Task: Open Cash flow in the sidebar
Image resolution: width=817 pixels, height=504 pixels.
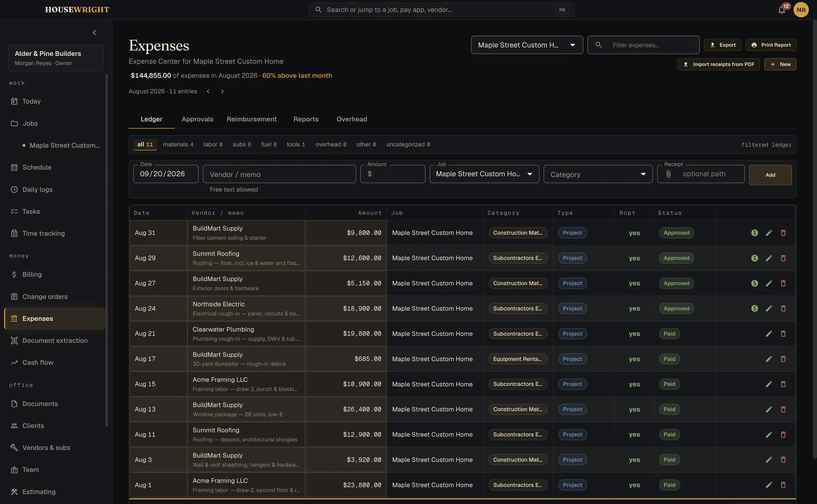Action: coord(55,363)
